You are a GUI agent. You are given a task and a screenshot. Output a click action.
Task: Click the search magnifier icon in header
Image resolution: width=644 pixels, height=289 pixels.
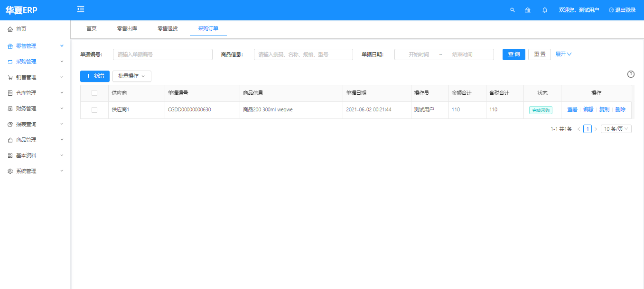(x=512, y=10)
